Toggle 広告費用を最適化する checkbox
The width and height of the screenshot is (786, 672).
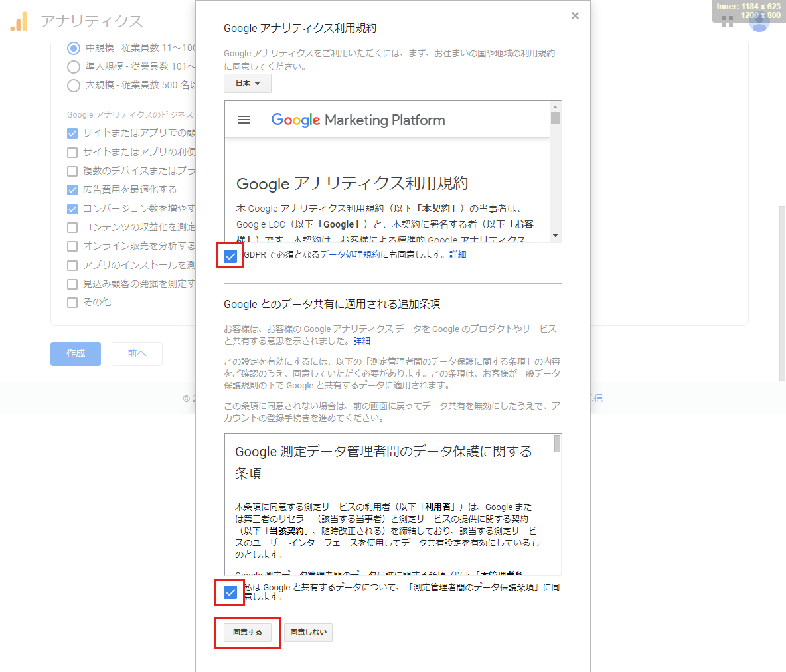[72, 189]
